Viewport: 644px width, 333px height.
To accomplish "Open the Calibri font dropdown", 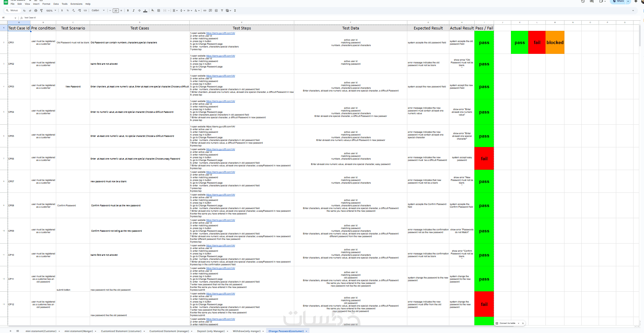I will point(98,11).
